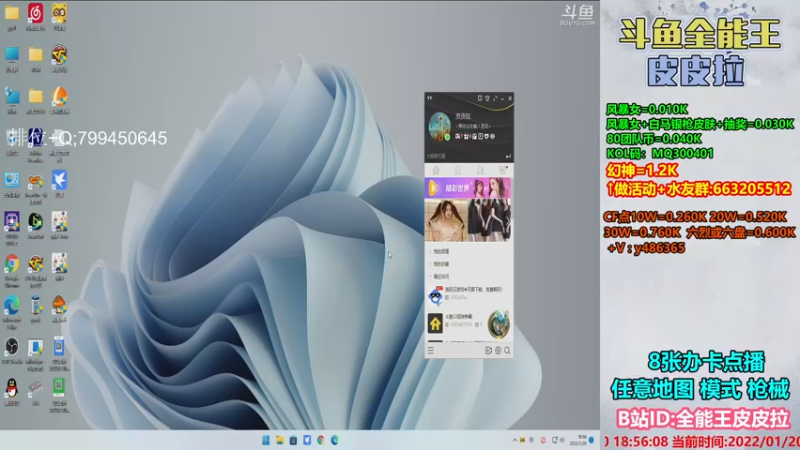Select the This PC monitor icon on desktop
This screenshot has height=450, width=800.
[x=12, y=55]
